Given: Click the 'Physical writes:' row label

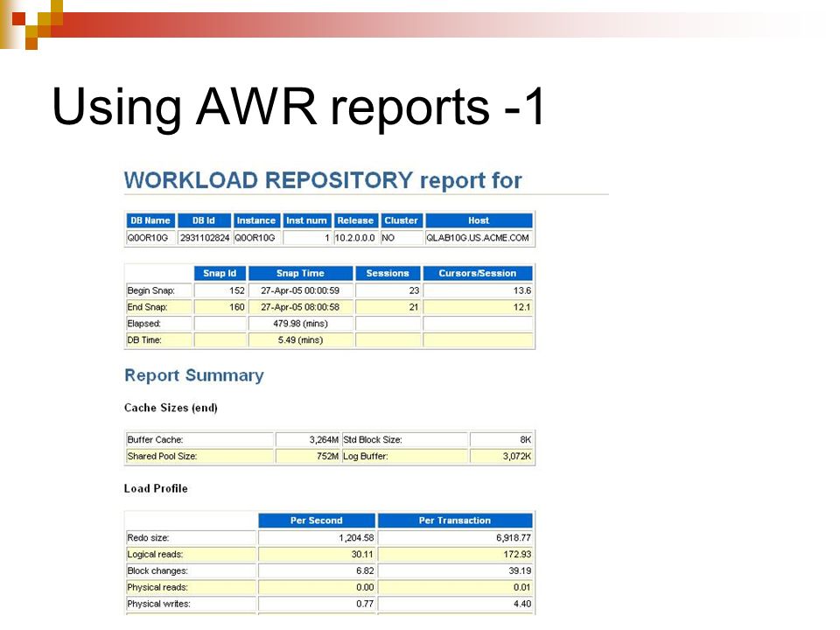Looking at the screenshot, I should pyautogui.click(x=158, y=605).
